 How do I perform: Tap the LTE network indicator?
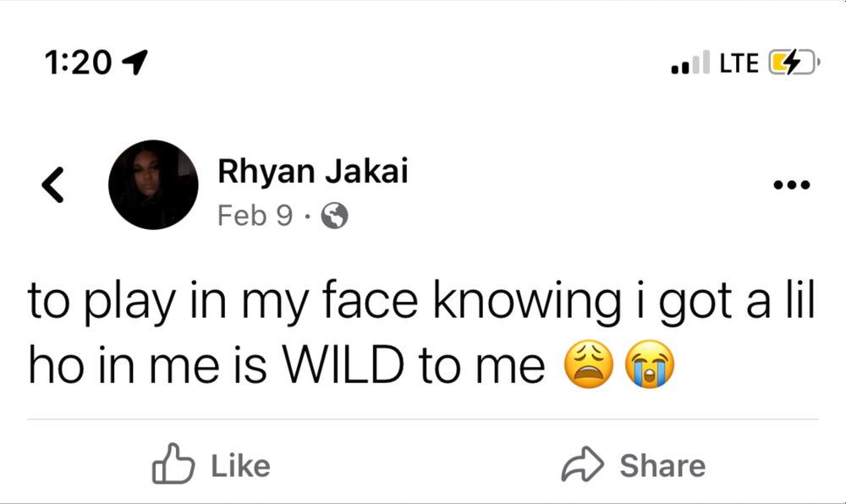point(739,63)
